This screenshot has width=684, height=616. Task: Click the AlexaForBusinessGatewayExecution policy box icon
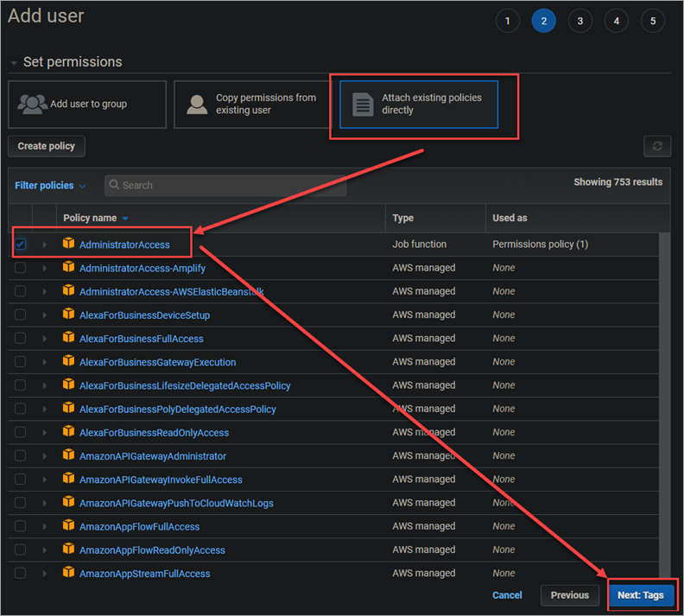click(68, 361)
